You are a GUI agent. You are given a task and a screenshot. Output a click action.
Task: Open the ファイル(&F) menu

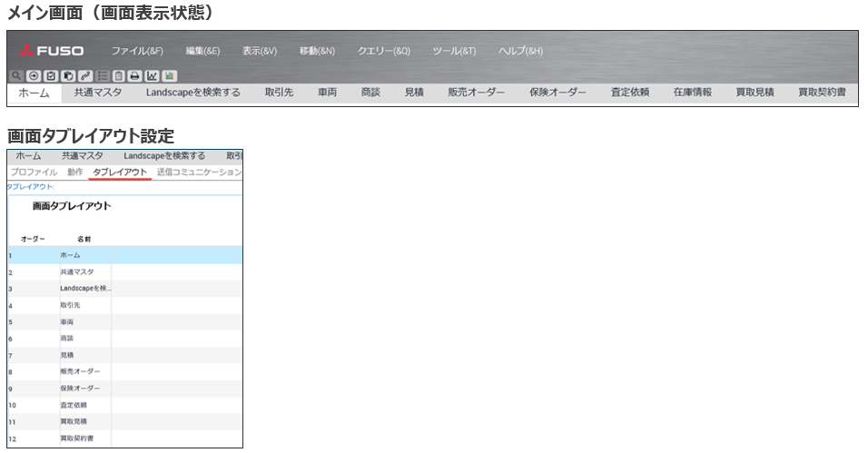pyautogui.click(x=137, y=51)
